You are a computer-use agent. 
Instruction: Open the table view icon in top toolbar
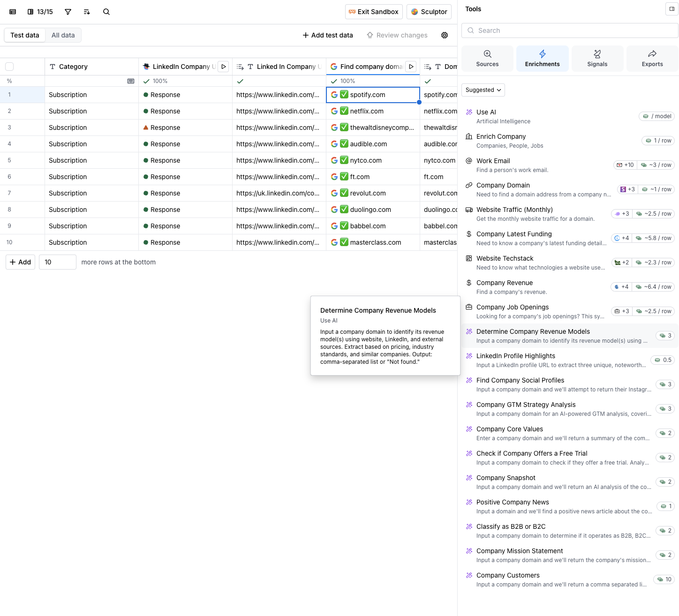point(13,12)
